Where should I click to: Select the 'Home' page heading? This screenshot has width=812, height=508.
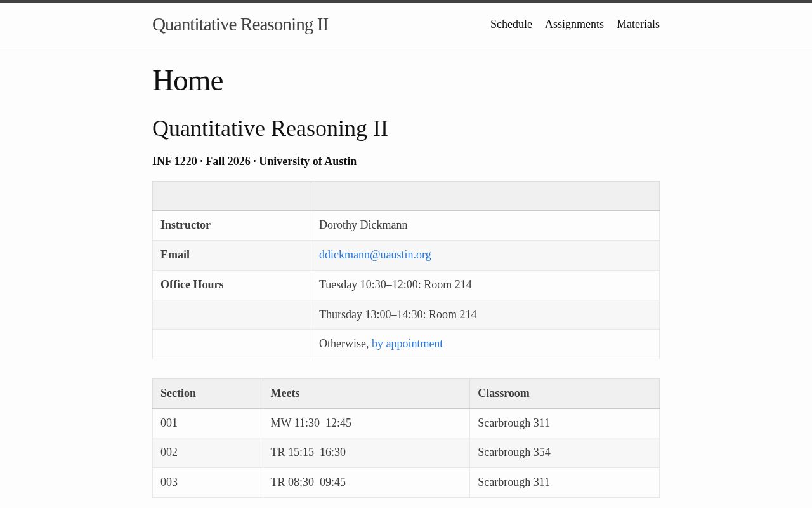coord(188,81)
